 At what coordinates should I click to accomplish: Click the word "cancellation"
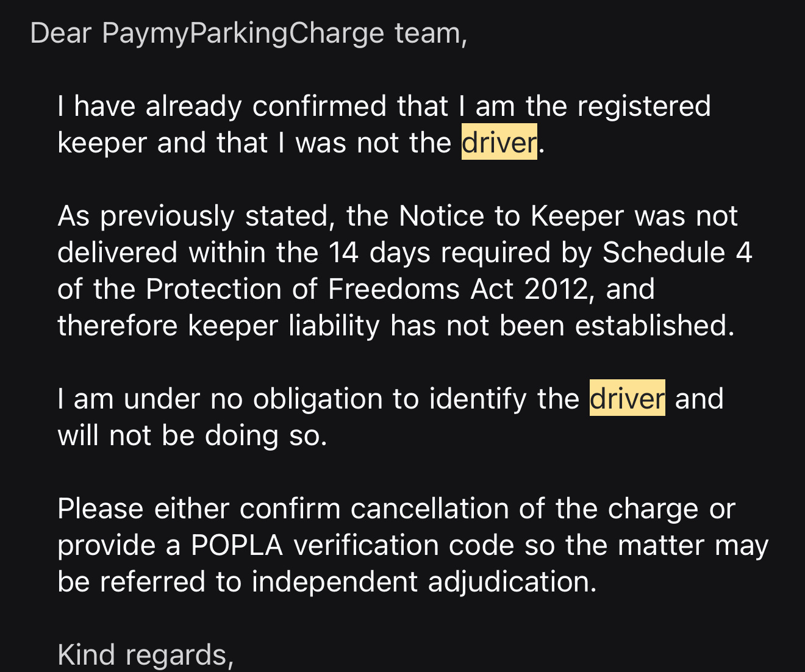(429, 509)
